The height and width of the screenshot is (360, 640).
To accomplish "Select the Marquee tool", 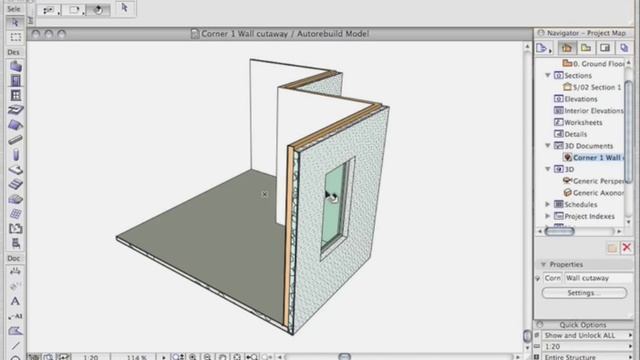I will pyautogui.click(x=15, y=37).
